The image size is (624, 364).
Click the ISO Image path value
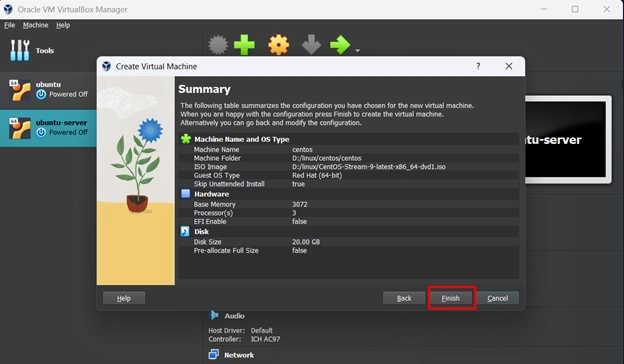(369, 167)
